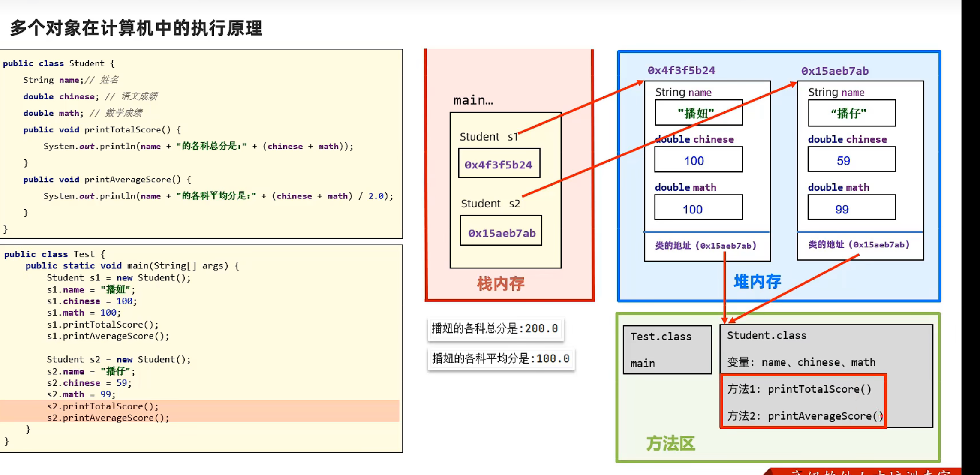980x475 pixels.
Task: Click the name box containing "播妞"
Action: tap(698, 113)
